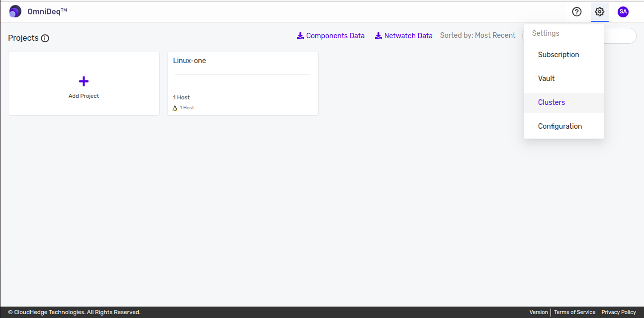Download Netwatch Data
The height and width of the screenshot is (318, 644).
click(x=404, y=36)
